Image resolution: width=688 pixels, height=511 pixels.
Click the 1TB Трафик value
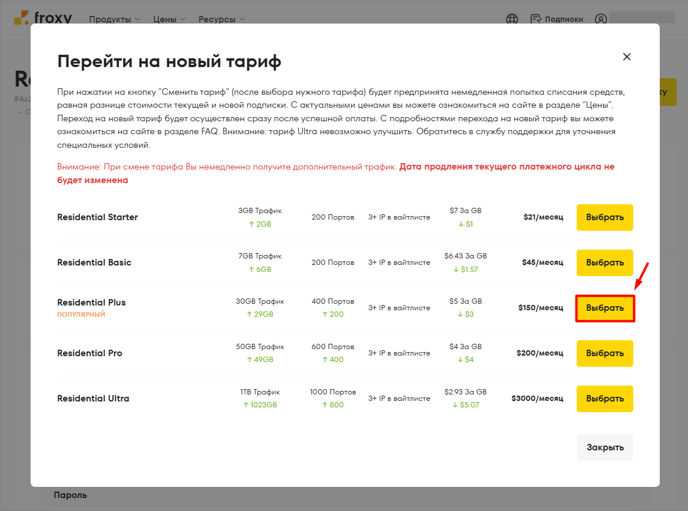[260, 392]
